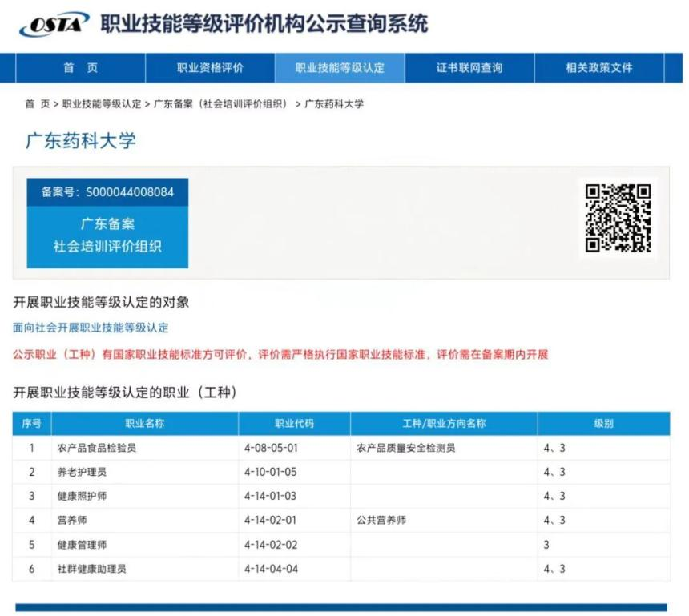The image size is (689, 616).
Task: Click the 工种/职业方向名称 column header
Action: coord(444,423)
